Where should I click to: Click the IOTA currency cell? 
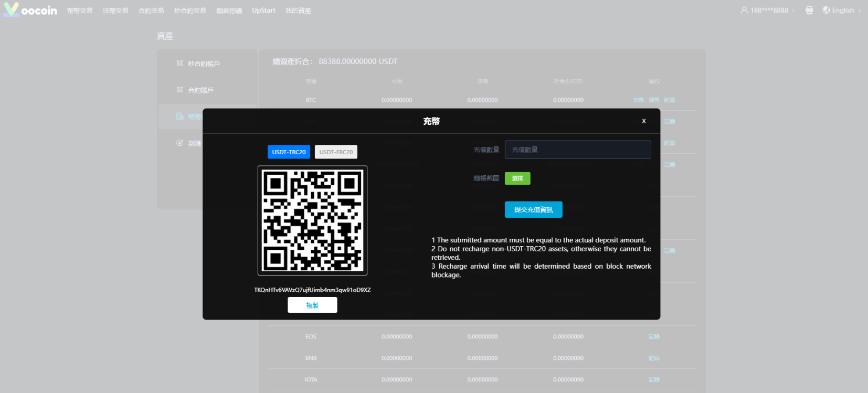click(311, 380)
